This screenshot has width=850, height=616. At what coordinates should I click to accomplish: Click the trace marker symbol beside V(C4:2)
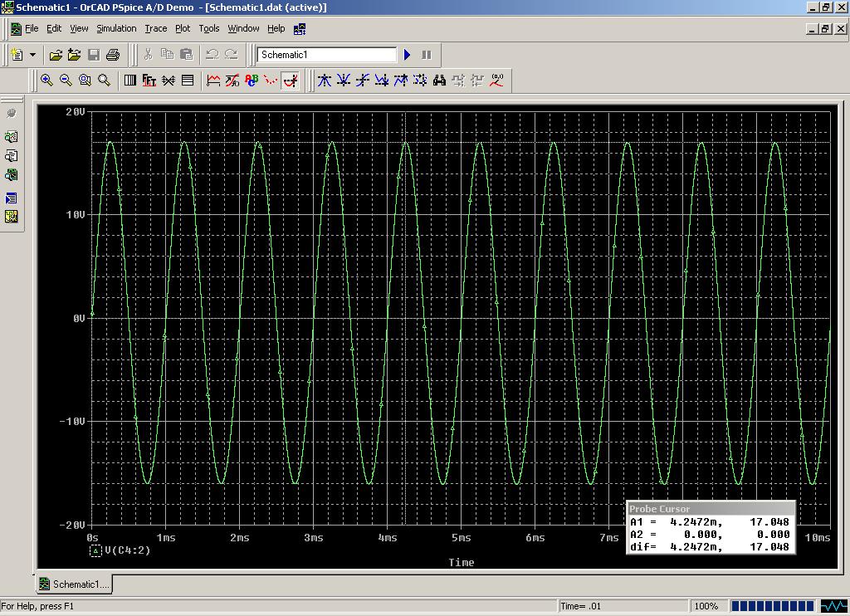pyautogui.click(x=95, y=551)
